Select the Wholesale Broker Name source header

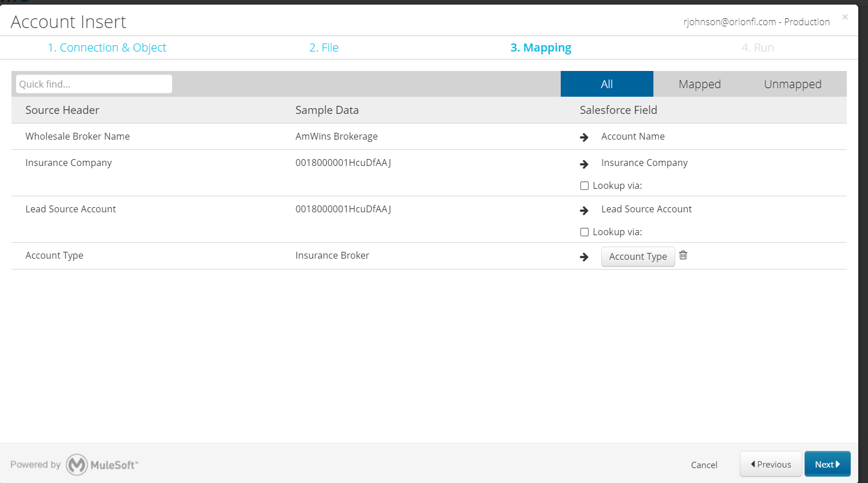point(77,136)
